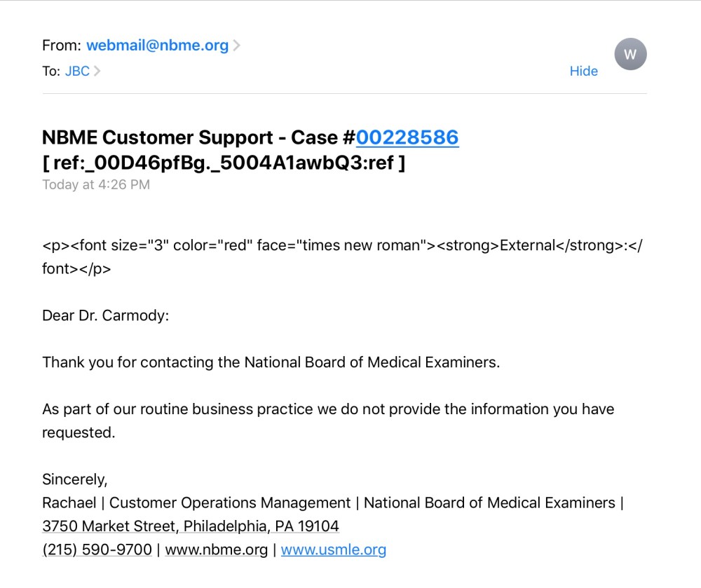Click the Dear Dr. Carmody greeting

(x=105, y=315)
